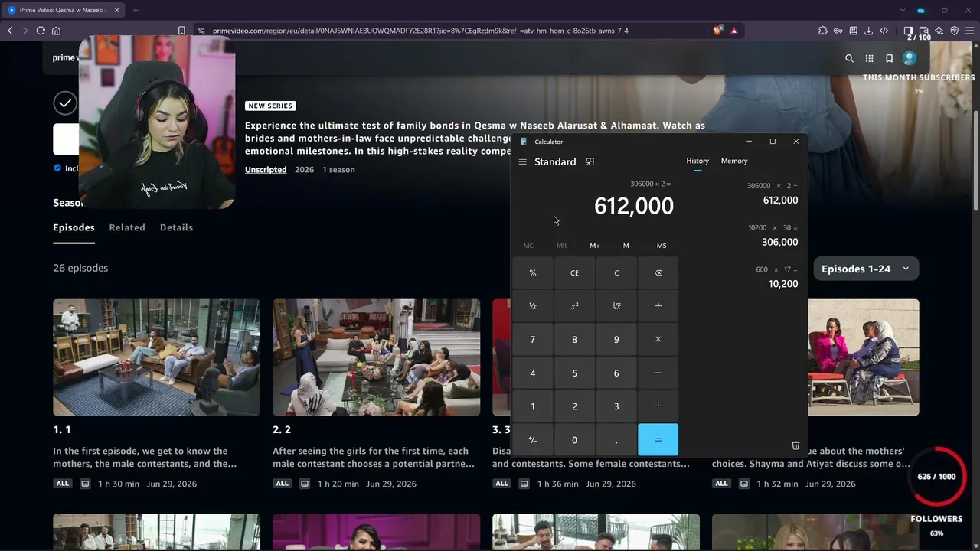Open developer tools code icon in toolbar
The width and height of the screenshot is (980, 551).
pos(884,31)
